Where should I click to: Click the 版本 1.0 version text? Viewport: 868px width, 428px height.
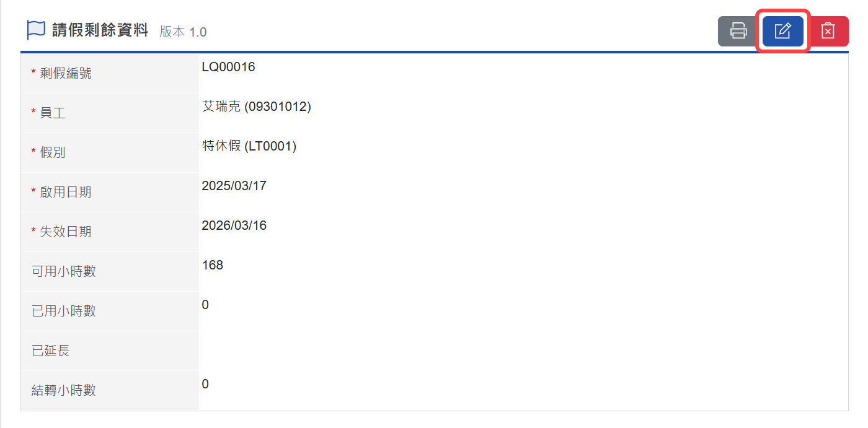183,32
